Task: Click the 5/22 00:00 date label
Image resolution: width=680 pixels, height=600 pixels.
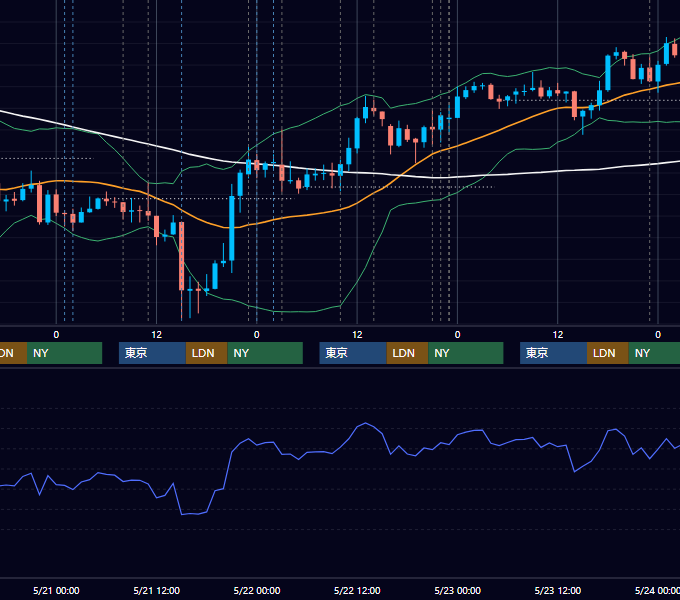Action: coord(257,590)
